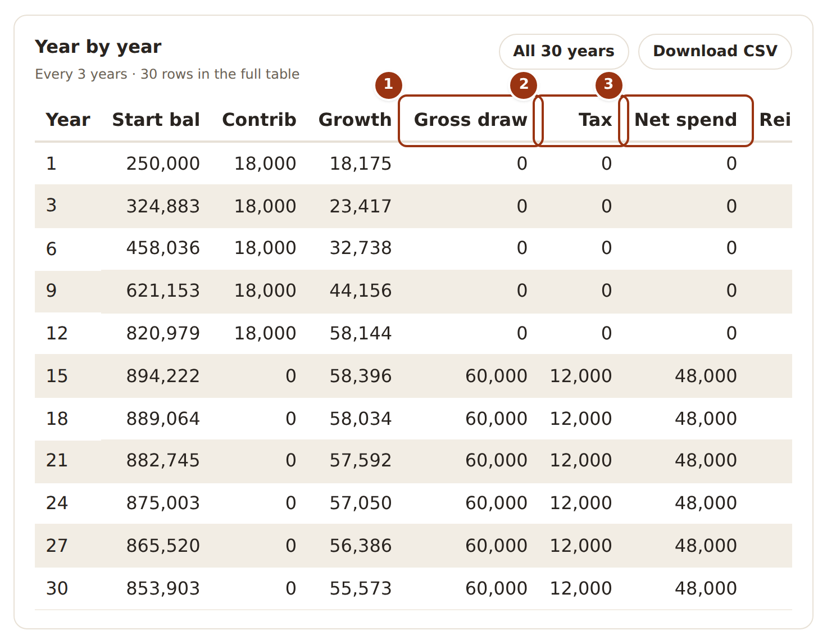Select gross draw 60,000 in year 15 row

click(x=497, y=376)
